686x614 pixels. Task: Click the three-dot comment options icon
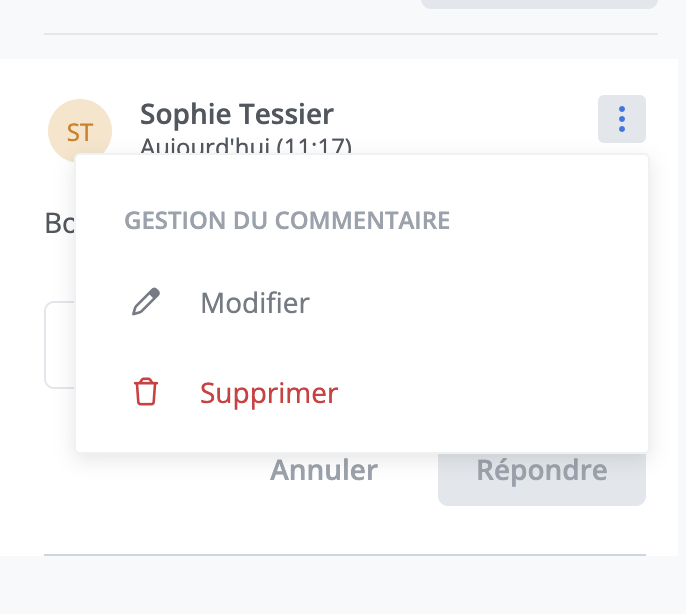coord(622,119)
